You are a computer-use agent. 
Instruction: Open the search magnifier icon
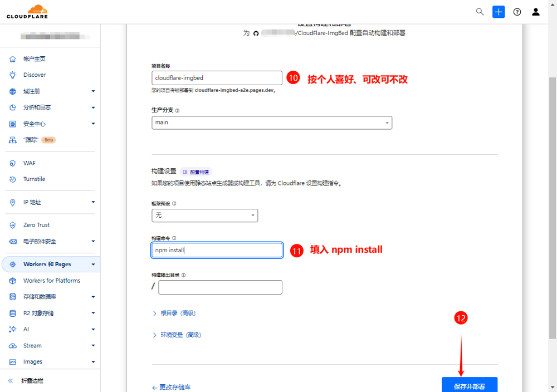coord(480,12)
